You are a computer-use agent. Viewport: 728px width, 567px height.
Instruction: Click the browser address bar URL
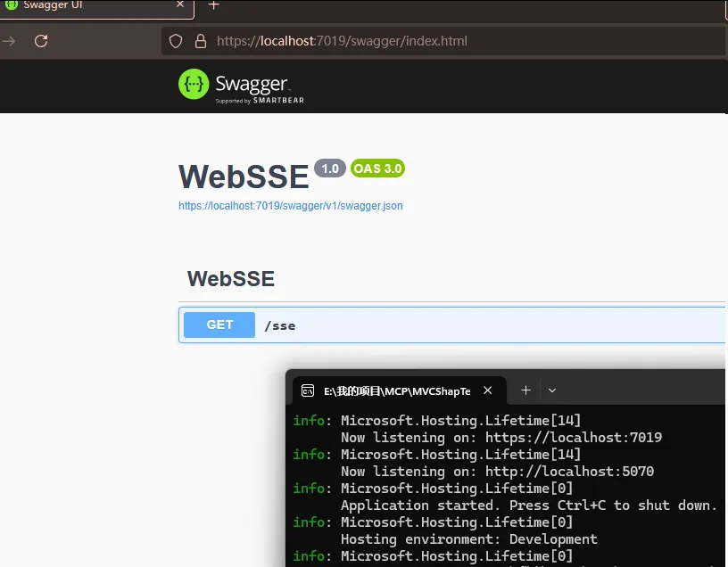pyautogui.click(x=342, y=41)
